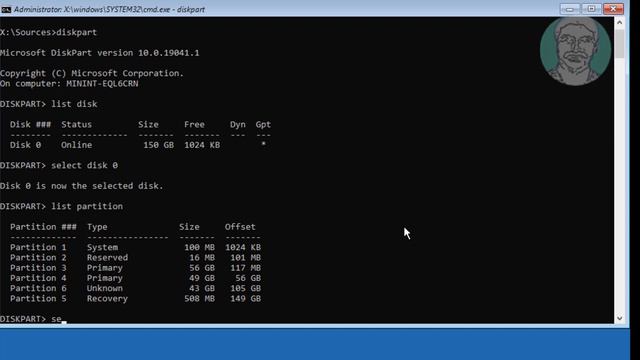
Task: Click 'Partition 6' row label
Action: point(38,288)
